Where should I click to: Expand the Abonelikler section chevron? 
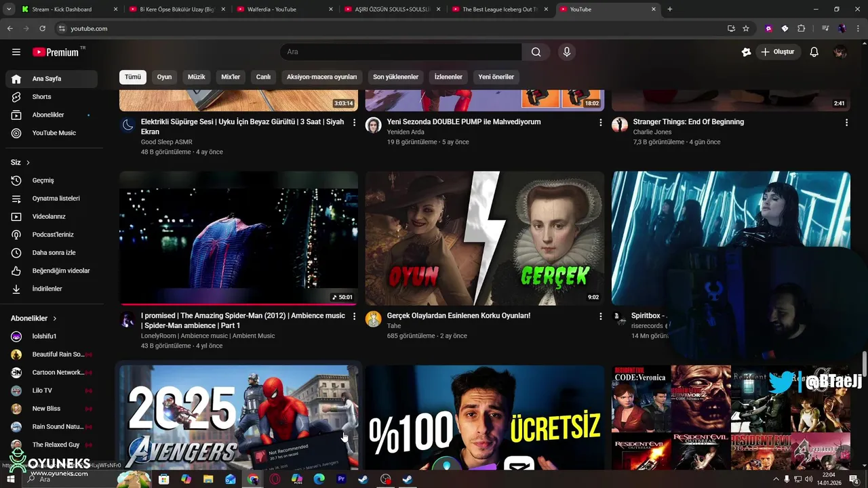(x=55, y=319)
